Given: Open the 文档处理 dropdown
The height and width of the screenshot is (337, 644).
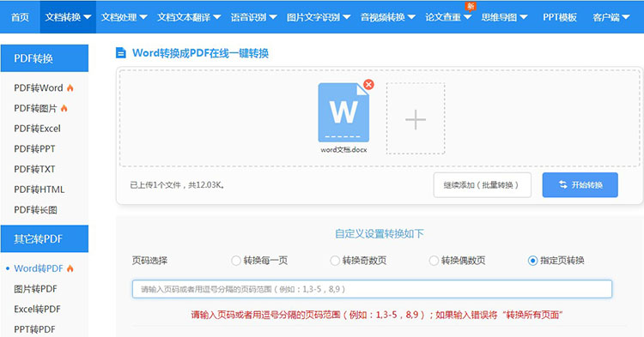Looking at the screenshot, I should tap(124, 17).
